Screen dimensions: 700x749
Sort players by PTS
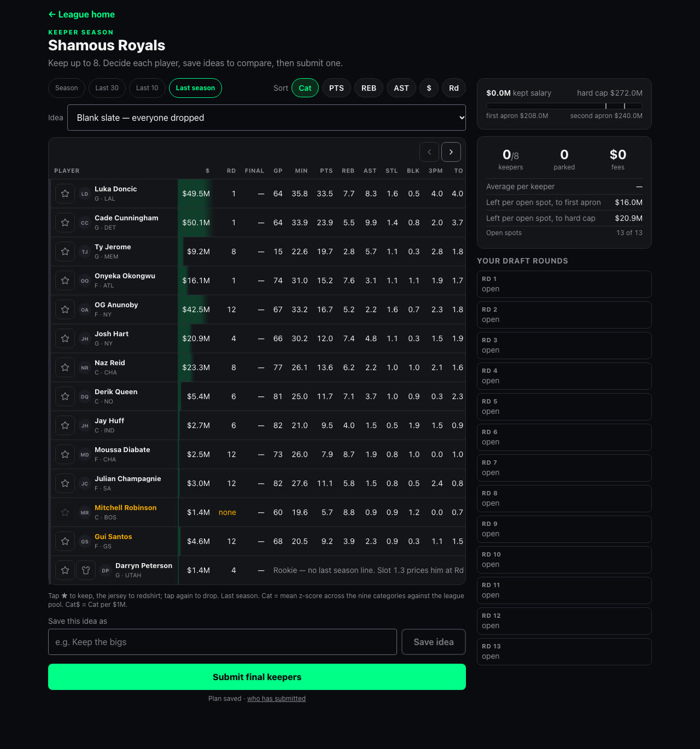(x=336, y=88)
